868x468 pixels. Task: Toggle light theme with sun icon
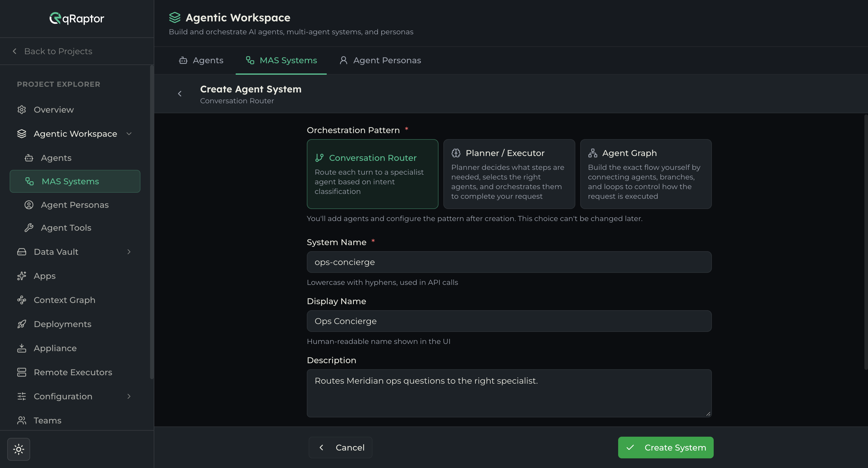coord(18,449)
